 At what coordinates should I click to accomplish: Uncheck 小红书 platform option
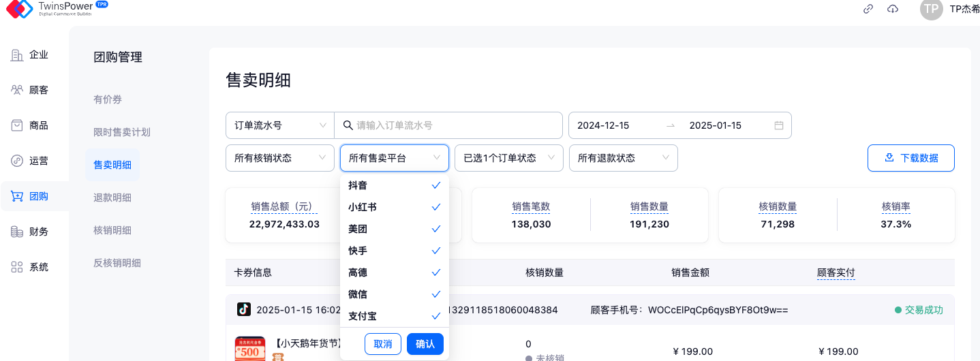(395, 207)
